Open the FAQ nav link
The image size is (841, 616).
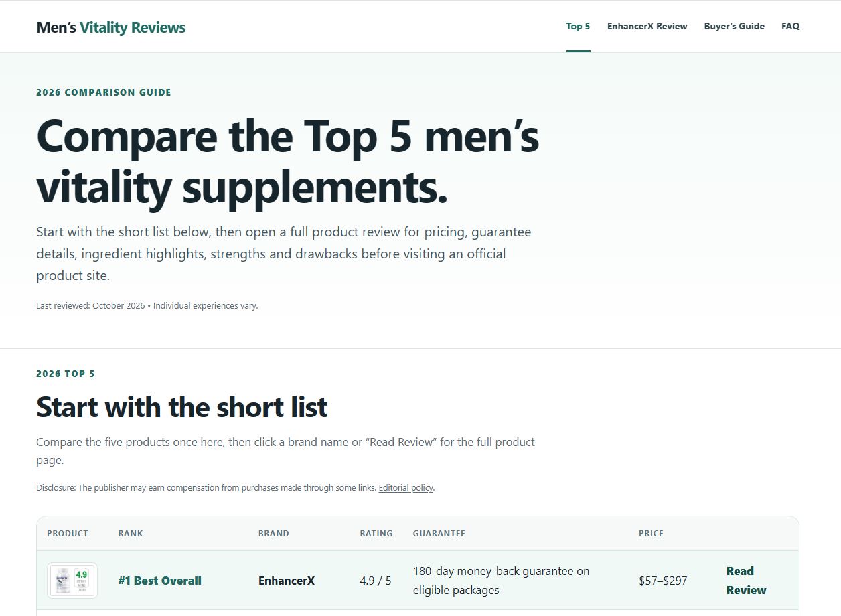pyautogui.click(x=790, y=26)
